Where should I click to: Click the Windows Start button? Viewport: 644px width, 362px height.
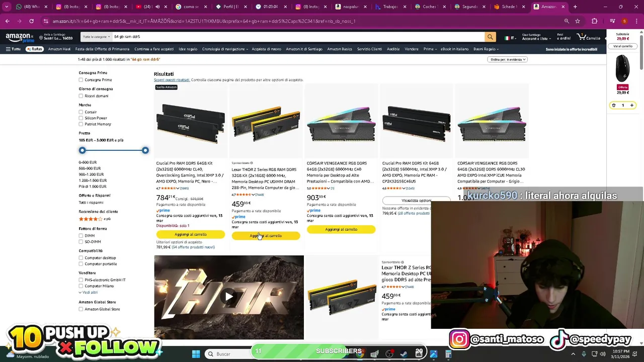pyautogui.click(x=196, y=354)
